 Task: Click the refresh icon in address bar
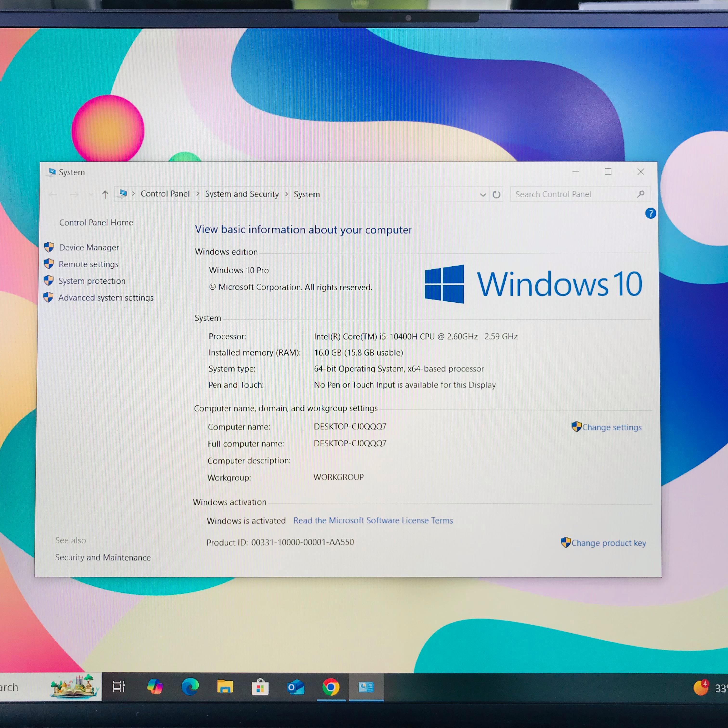coord(496,195)
